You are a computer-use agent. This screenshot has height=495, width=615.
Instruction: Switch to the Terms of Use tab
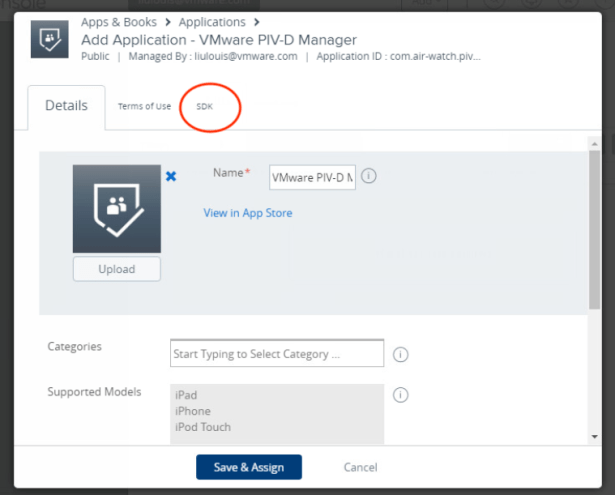click(x=144, y=106)
